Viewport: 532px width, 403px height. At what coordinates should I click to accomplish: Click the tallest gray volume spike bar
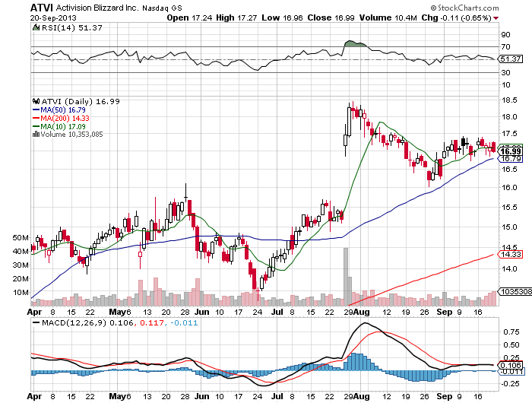tap(346, 275)
